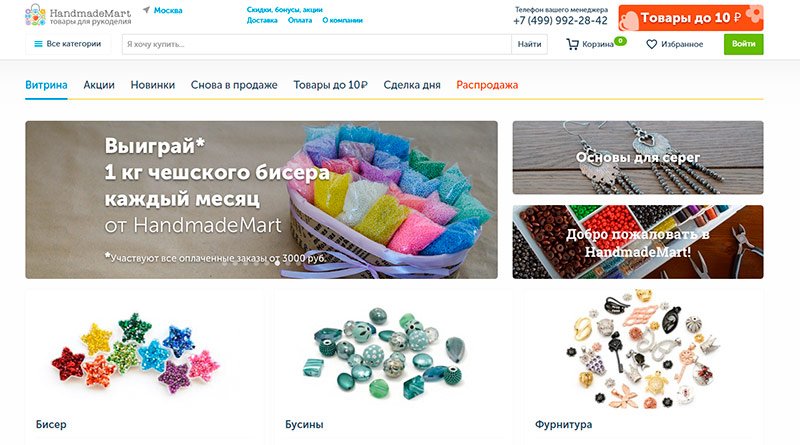Open the Основы для серег banner
The height and width of the screenshot is (445, 800).
(638, 157)
